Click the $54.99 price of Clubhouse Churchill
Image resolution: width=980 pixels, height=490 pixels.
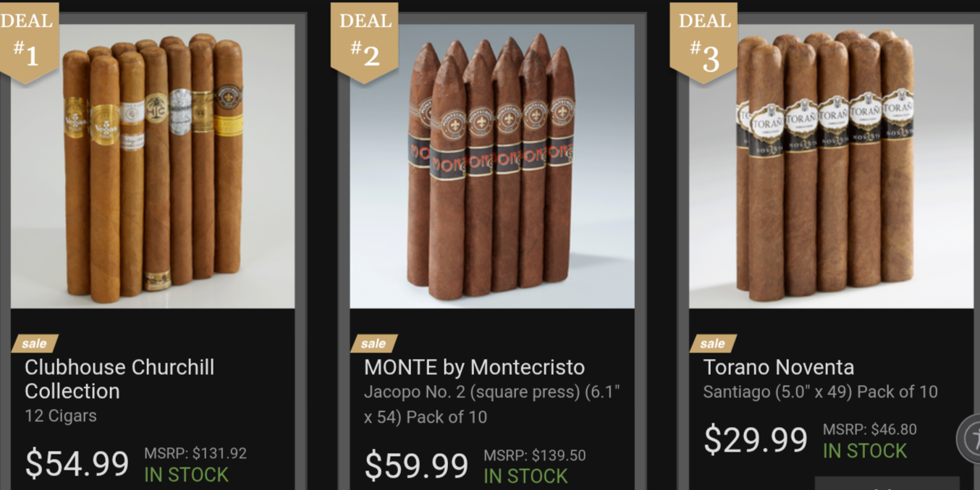pos(77,464)
